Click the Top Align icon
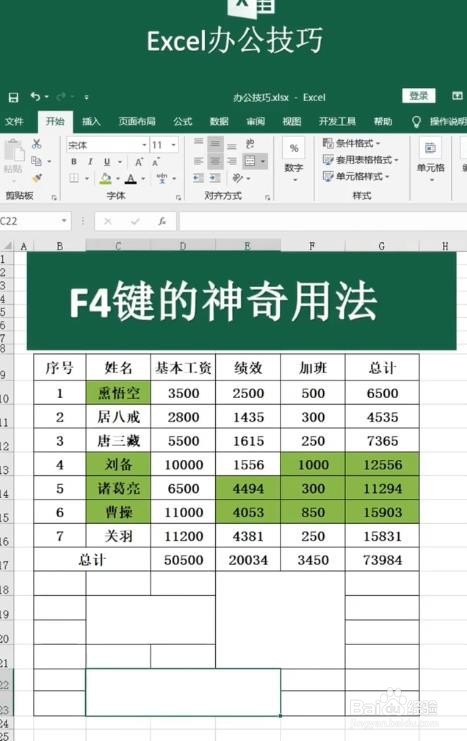This screenshot has height=741, width=467. [199, 143]
